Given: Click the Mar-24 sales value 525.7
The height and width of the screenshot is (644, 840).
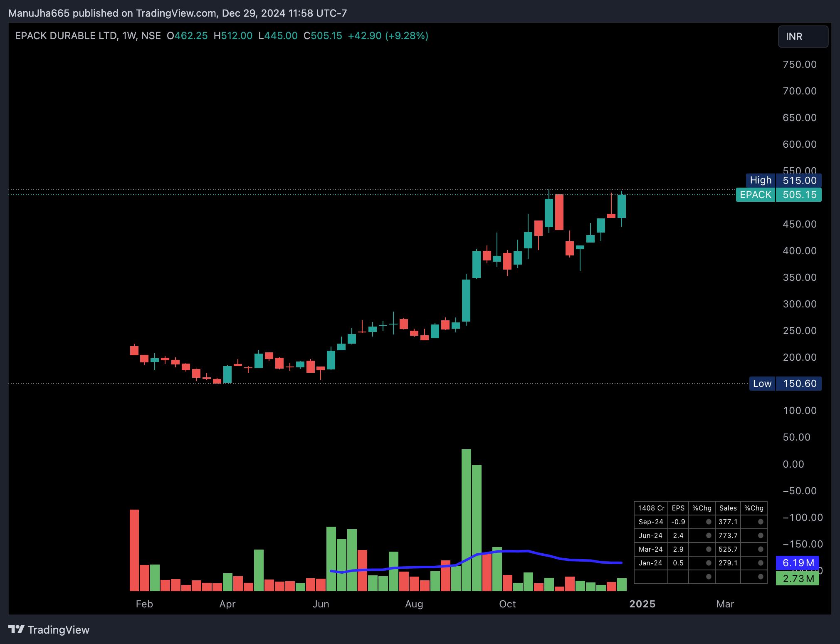Looking at the screenshot, I should [x=728, y=549].
